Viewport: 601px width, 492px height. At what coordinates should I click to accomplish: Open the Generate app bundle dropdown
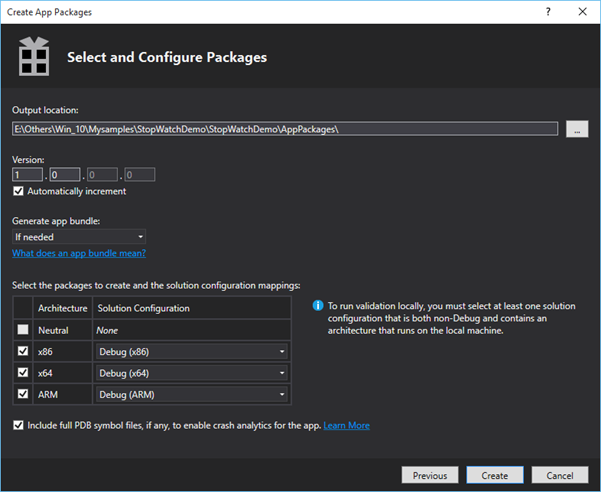pos(79,237)
